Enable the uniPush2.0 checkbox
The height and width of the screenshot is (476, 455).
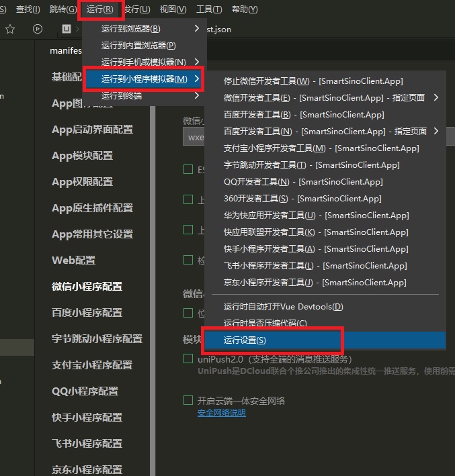pyautogui.click(x=188, y=359)
